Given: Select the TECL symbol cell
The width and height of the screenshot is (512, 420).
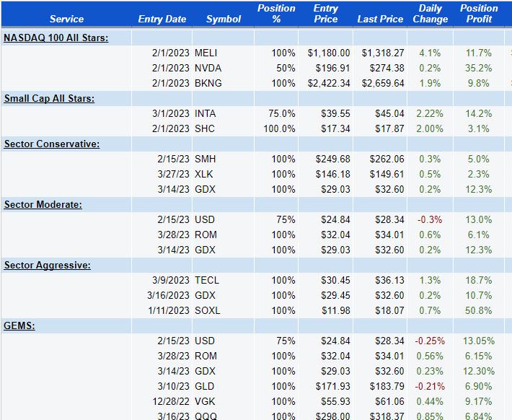Looking at the screenshot, I should coord(207,280).
